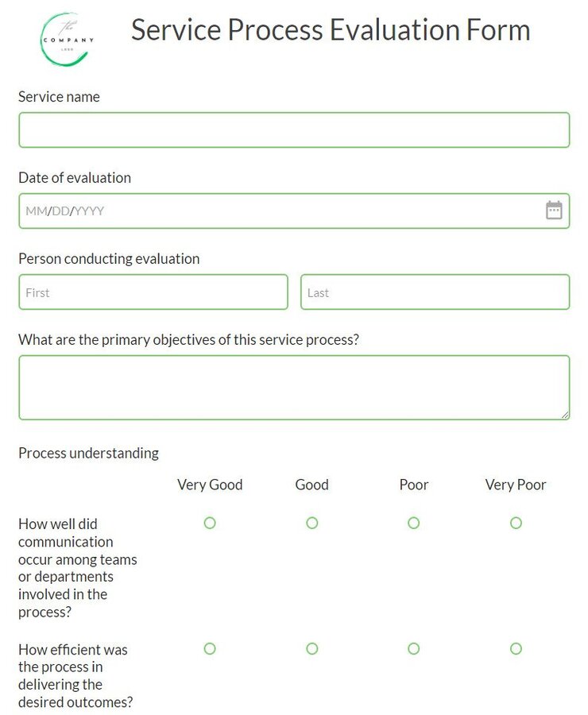Select Very Good for process efficiency question
Screen dimensions: 588x715
(x=209, y=648)
